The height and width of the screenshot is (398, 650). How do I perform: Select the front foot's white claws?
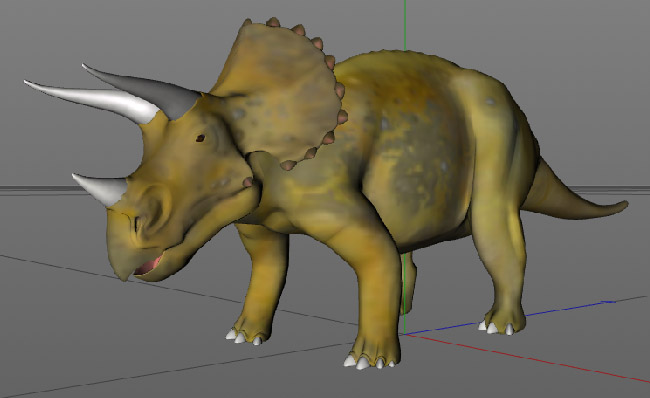[x=368, y=362]
